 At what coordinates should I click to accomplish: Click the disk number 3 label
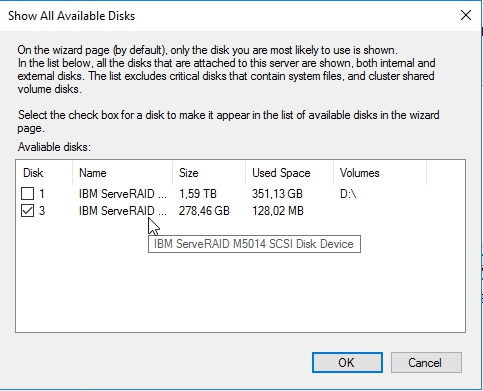point(42,211)
